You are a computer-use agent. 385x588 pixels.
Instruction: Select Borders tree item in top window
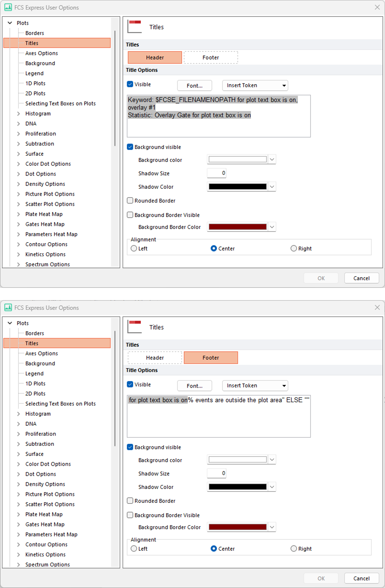35,33
